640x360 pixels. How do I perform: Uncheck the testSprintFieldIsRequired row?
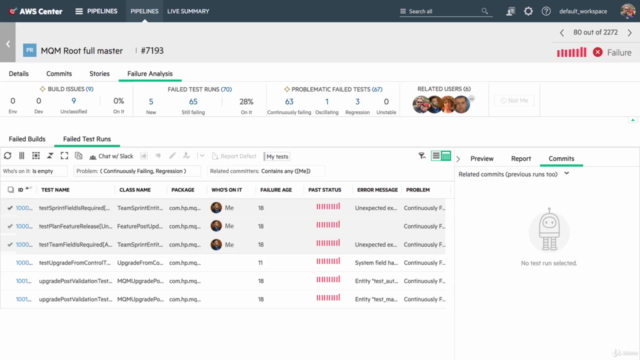[x=10, y=208]
